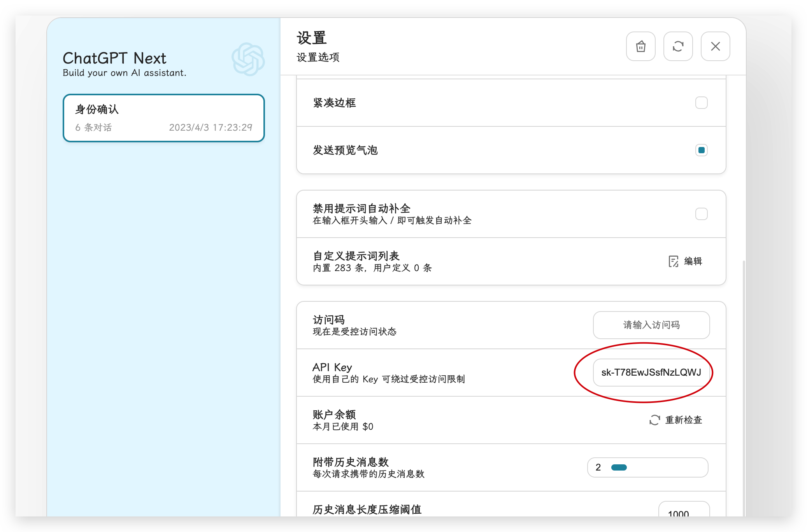
Task: Focus the 请输入访问码 input field
Action: pyautogui.click(x=651, y=325)
